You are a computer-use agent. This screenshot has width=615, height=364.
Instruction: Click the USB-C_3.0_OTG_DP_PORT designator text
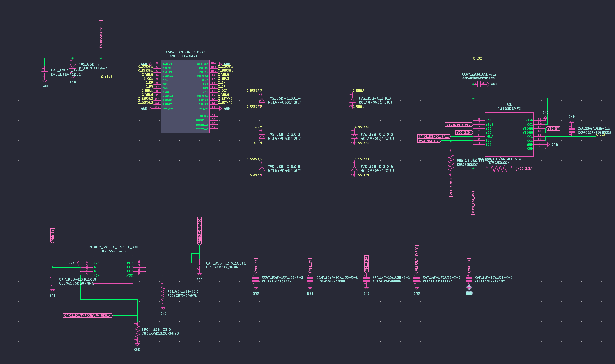pyautogui.click(x=185, y=52)
